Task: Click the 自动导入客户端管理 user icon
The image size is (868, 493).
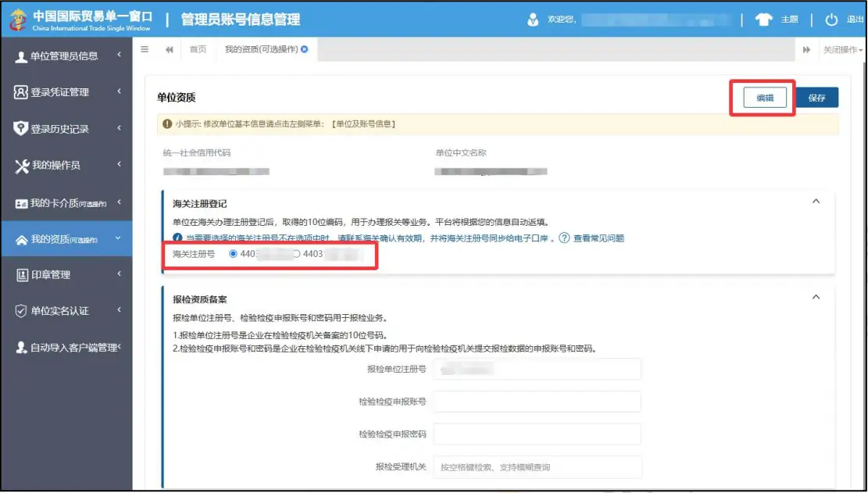Action: click(x=21, y=348)
